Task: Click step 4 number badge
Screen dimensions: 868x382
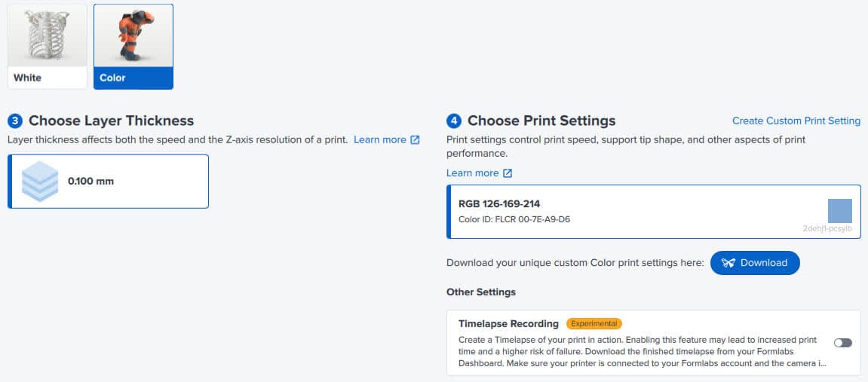Action: click(454, 121)
